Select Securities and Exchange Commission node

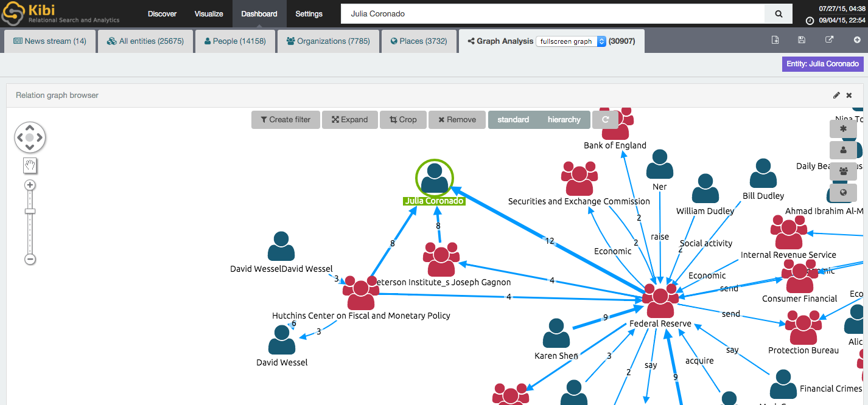click(579, 178)
